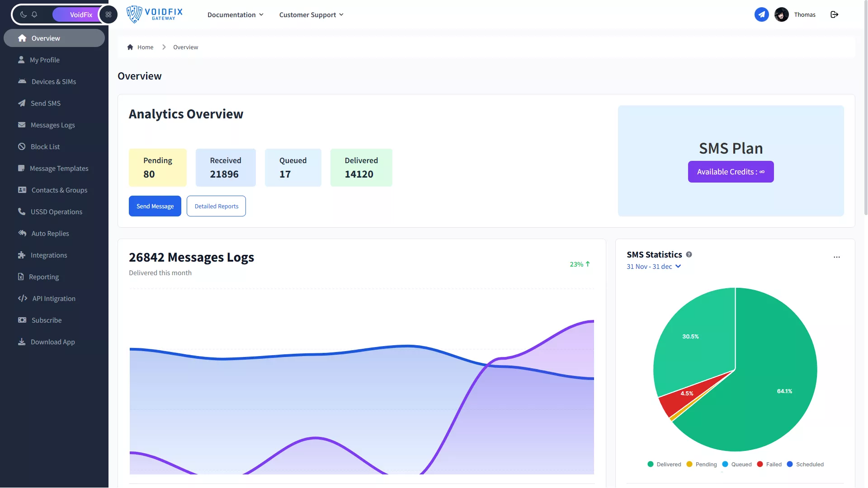868x488 pixels.
Task: Open Detailed Reports button
Action: pyautogui.click(x=216, y=206)
